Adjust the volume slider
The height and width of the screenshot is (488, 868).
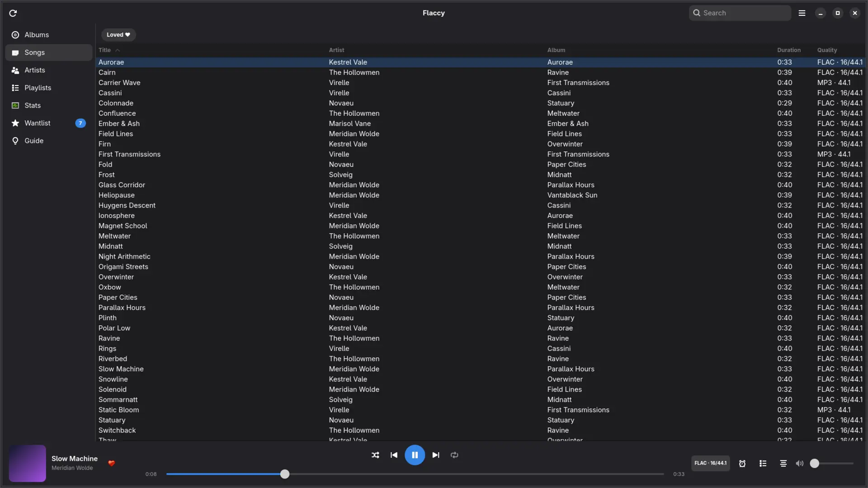[x=832, y=464]
